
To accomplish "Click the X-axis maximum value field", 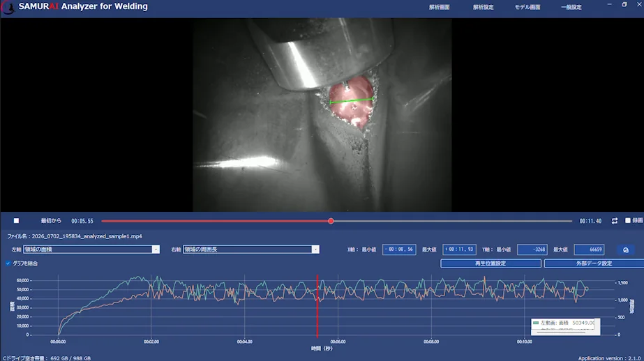I will (x=459, y=249).
